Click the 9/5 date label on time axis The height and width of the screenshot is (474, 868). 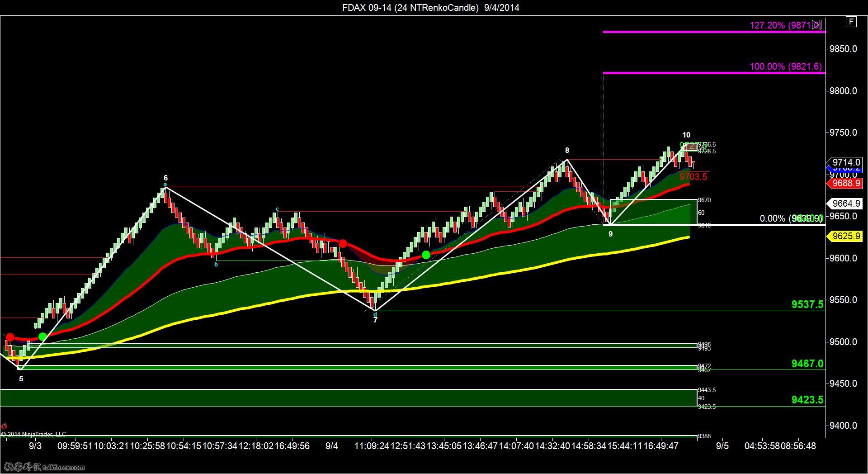[722, 446]
